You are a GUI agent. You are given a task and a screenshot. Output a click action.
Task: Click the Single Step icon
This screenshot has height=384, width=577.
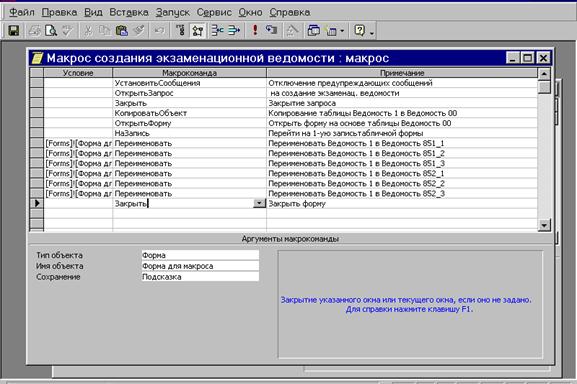(x=272, y=31)
